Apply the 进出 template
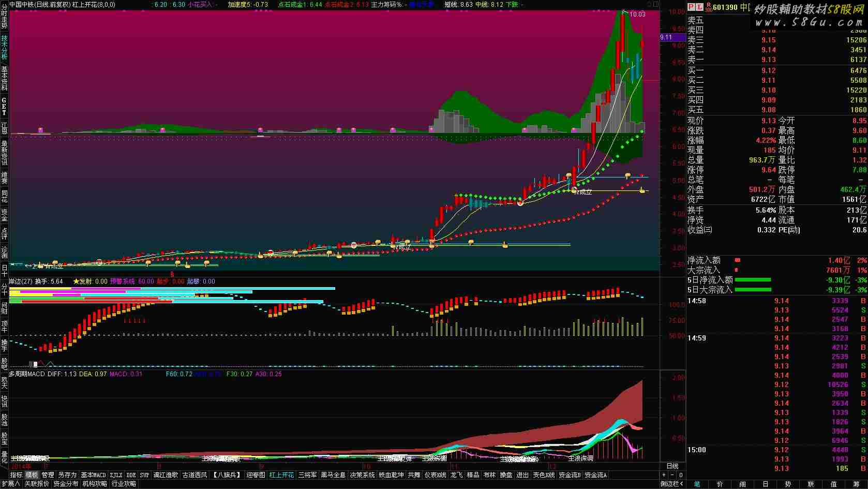Screen dimensions: 868x489 pos(522,475)
